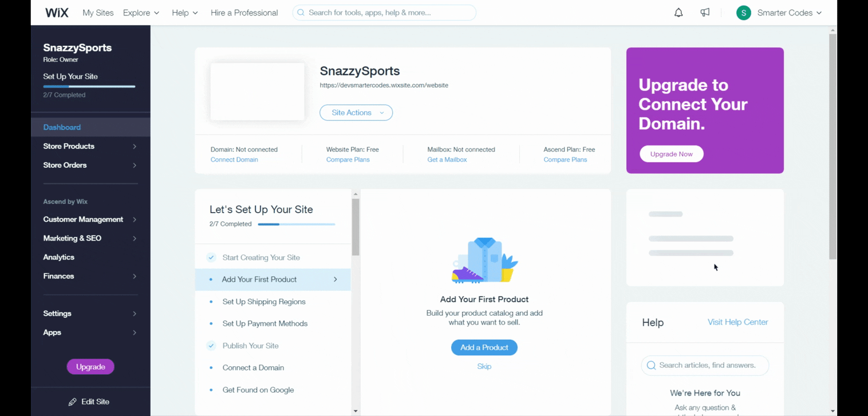Click the SnazzySports sidebar title
Viewport: 868px width, 416px height.
click(x=77, y=48)
